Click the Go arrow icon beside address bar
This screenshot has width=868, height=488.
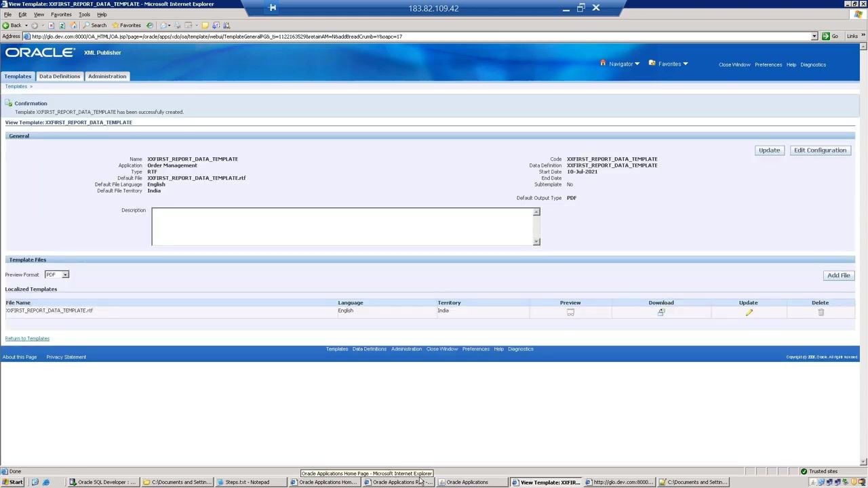click(826, 36)
